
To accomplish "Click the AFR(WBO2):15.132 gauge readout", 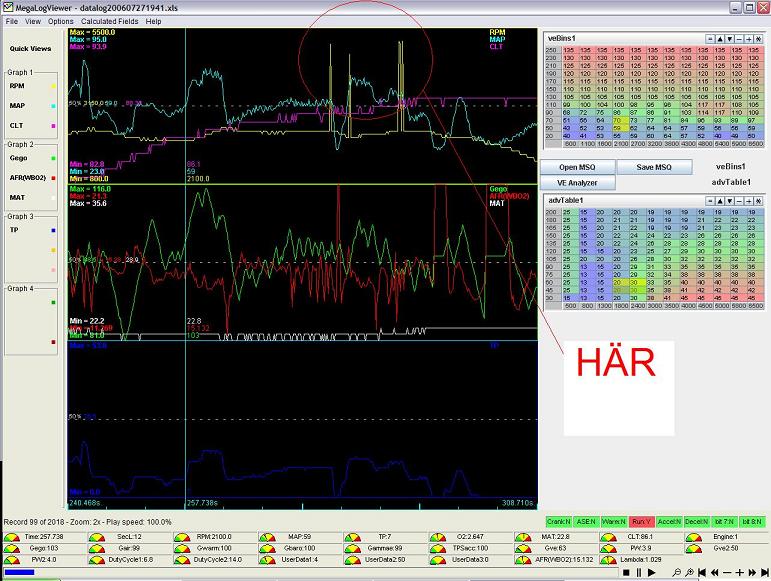I will (564, 560).
